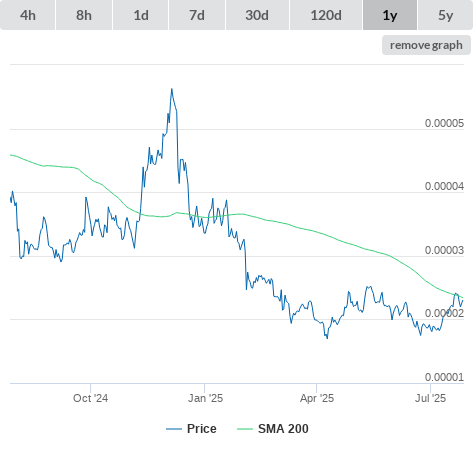Click the Jul '25 axis label
The width and height of the screenshot is (474, 455).
pyautogui.click(x=430, y=398)
